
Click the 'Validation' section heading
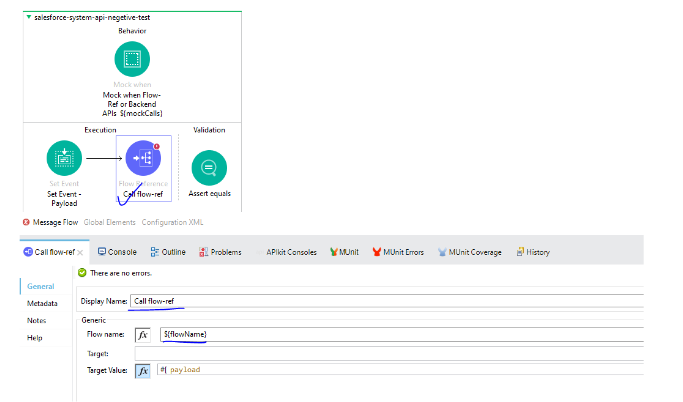click(209, 130)
